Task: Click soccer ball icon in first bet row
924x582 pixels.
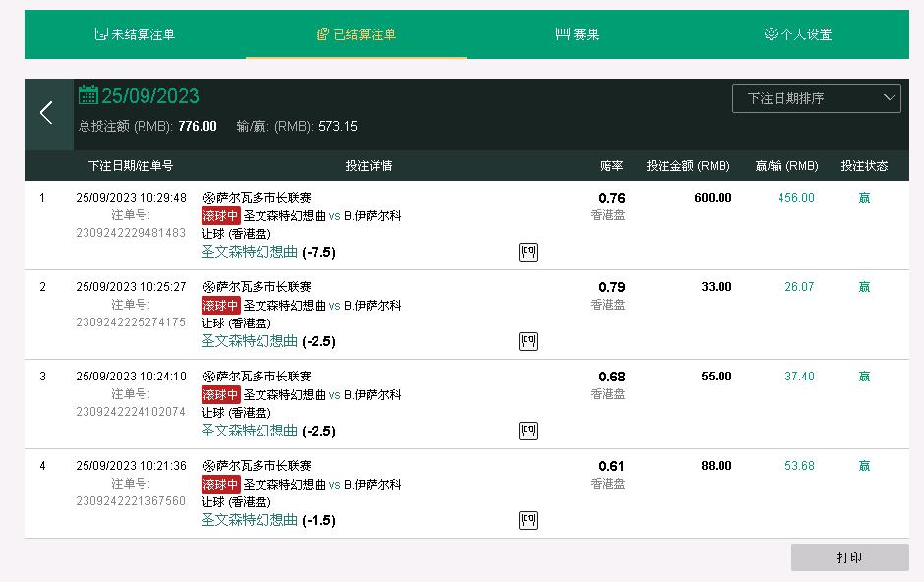Action: point(208,198)
